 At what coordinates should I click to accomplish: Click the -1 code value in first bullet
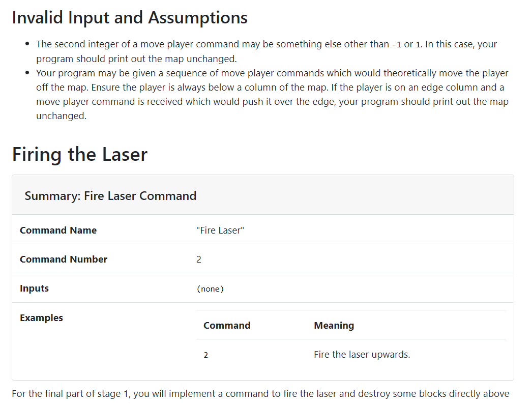click(x=397, y=44)
